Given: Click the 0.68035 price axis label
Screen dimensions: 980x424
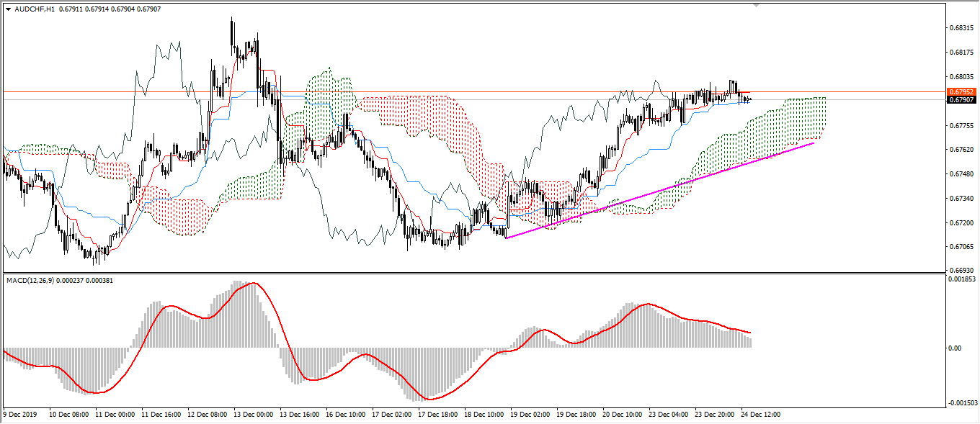Looking at the screenshot, I should (962, 77).
